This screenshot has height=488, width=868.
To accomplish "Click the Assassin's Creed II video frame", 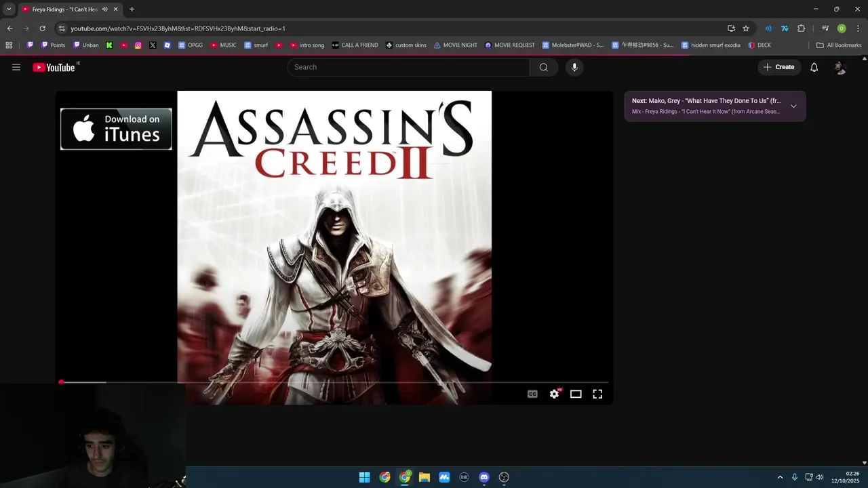I will coord(334,247).
